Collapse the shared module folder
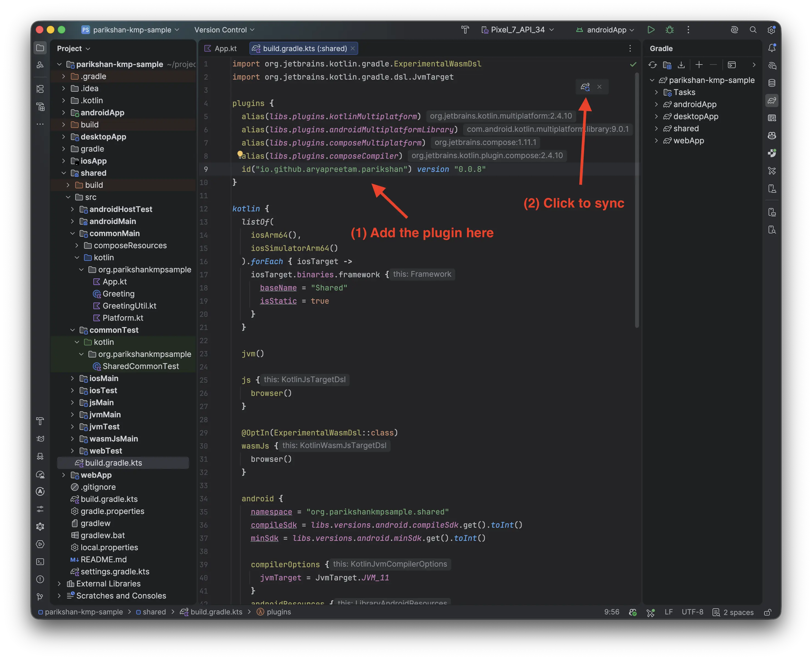The height and width of the screenshot is (660, 812). point(63,173)
